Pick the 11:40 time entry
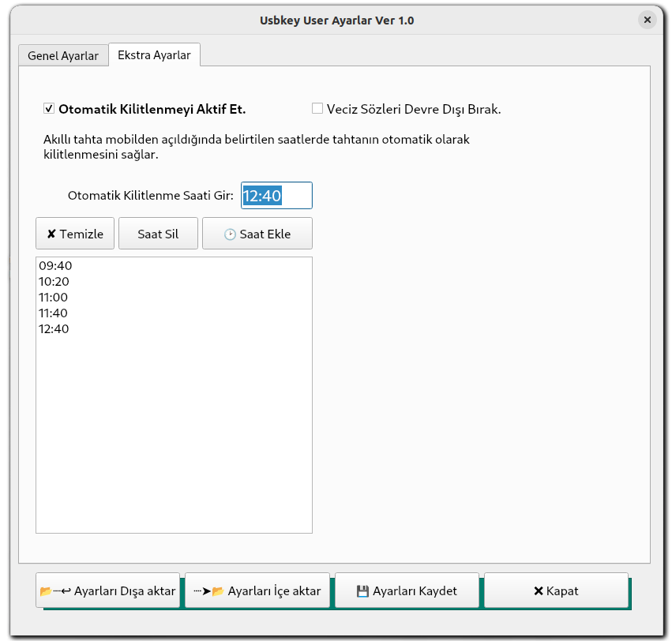Viewport: 672px width, 641px height. (54, 313)
